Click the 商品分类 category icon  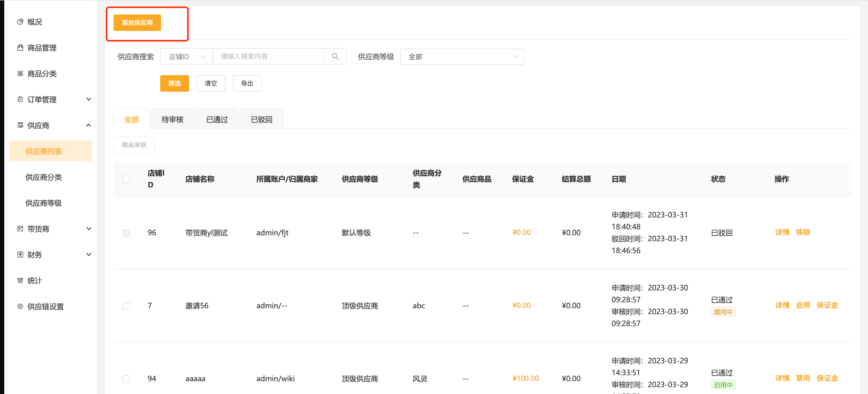click(x=20, y=74)
